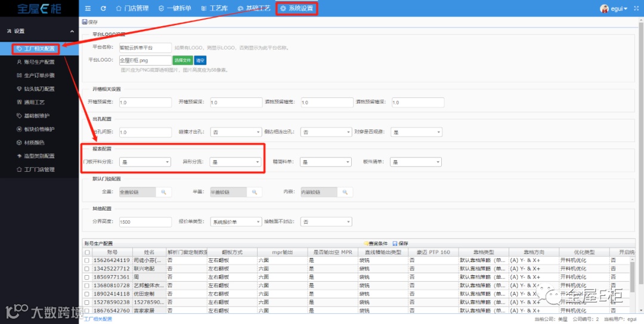Switch to 一键拆单 top tab

click(x=175, y=8)
